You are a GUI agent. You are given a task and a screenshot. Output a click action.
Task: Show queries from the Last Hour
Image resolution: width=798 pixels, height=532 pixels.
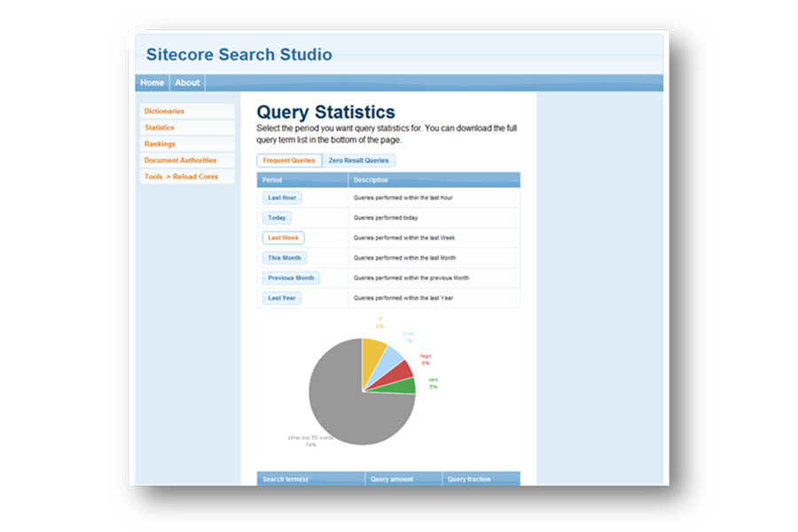(x=282, y=198)
